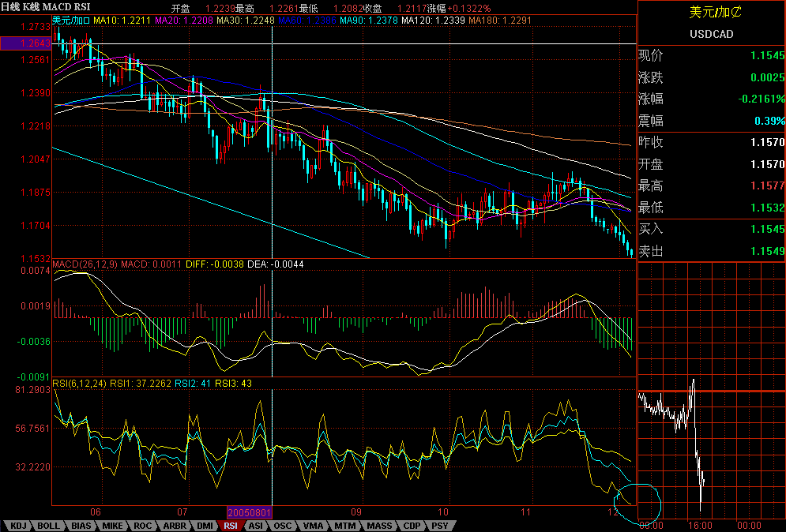Click the RSI(6,12,24) panel label
The height and width of the screenshot is (532, 786).
[x=79, y=384]
